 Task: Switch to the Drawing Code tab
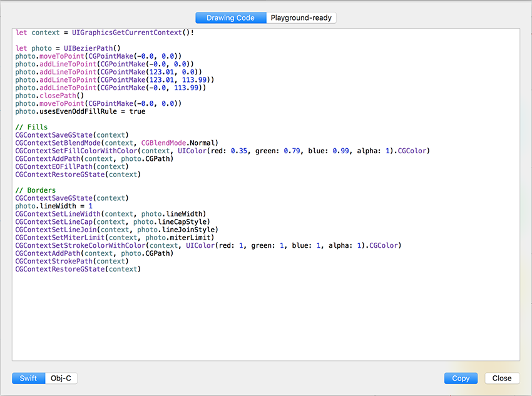[x=231, y=18]
